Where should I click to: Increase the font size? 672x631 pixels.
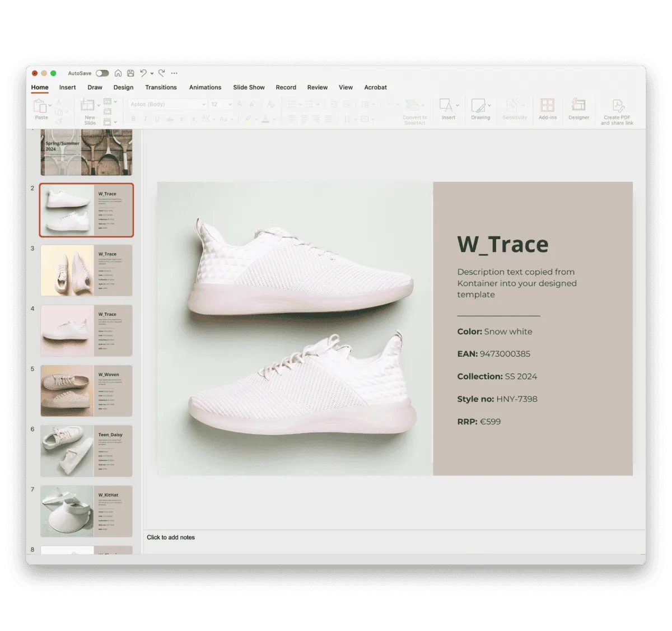pos(239,104)
